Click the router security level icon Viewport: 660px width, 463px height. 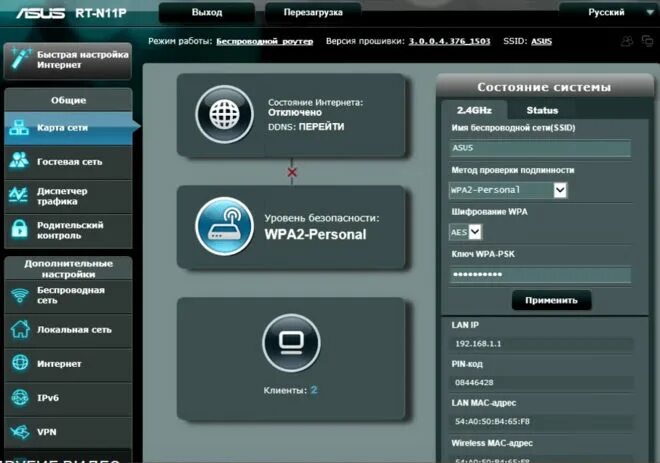click(x=224, y=226)
